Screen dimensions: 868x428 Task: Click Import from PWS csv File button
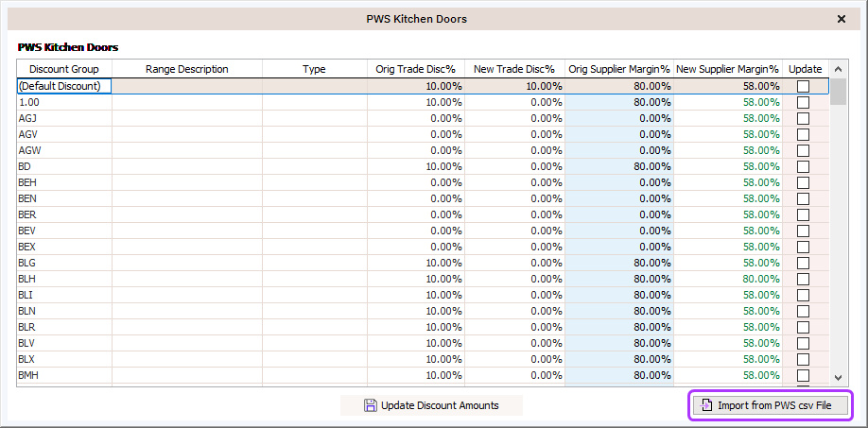(770, 405)
